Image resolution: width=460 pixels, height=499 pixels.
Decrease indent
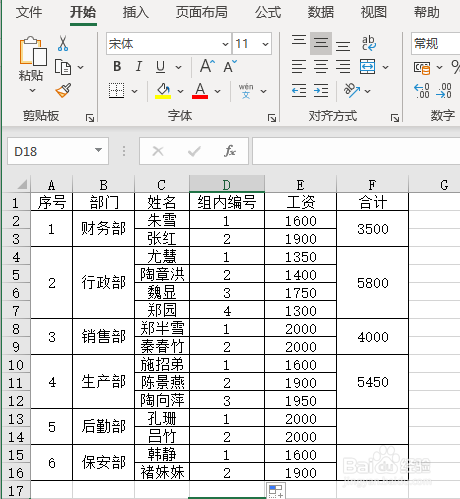click(x=299, y=91)
